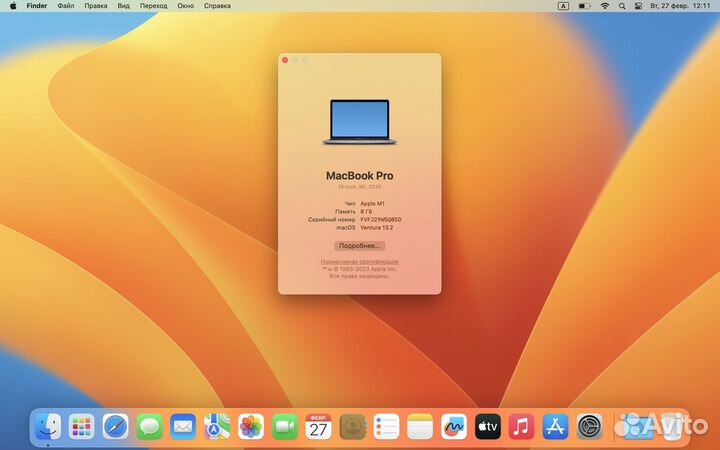Click the serial number value FVFJ229W5Q05D
The height and width of the screenshot is (450, 720).
coord(381,219)
